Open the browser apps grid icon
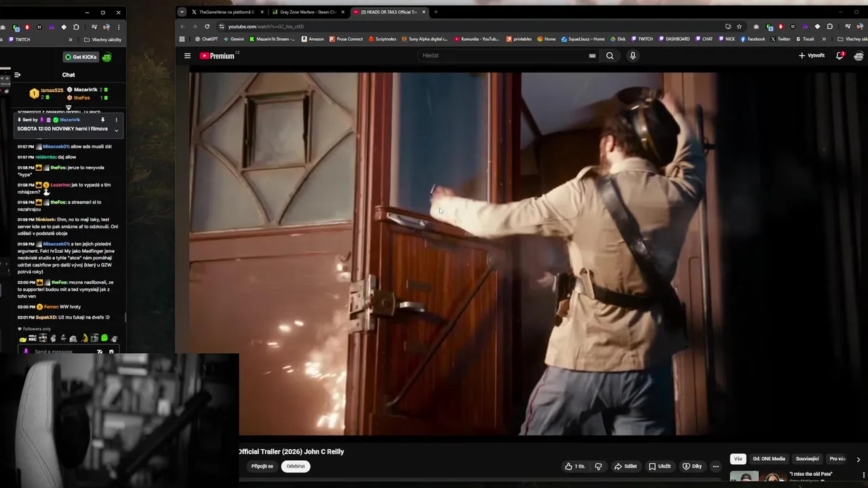The image size is (868, 488). [182, 39]
